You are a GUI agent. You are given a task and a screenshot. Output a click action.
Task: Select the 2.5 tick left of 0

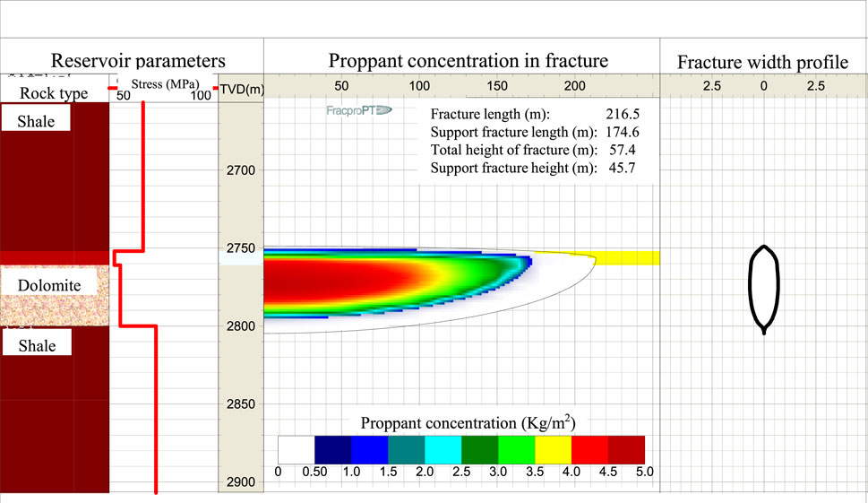click(x=712, y=86)
